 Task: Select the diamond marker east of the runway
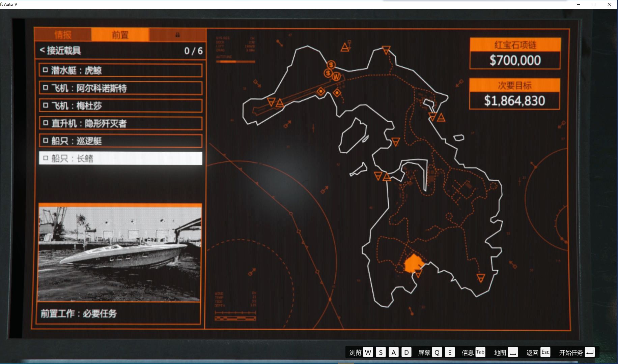(337, 93)
